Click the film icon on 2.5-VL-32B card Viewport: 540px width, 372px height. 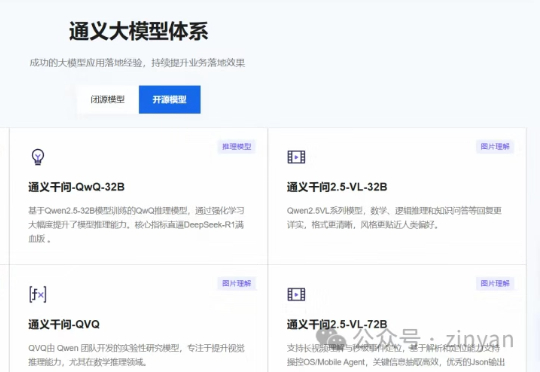pos(296,157)
